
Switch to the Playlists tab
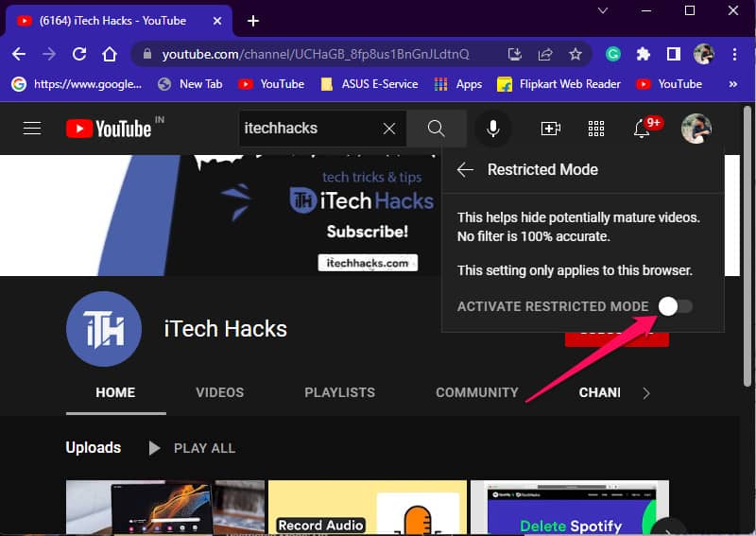click(x=339, y=392)
